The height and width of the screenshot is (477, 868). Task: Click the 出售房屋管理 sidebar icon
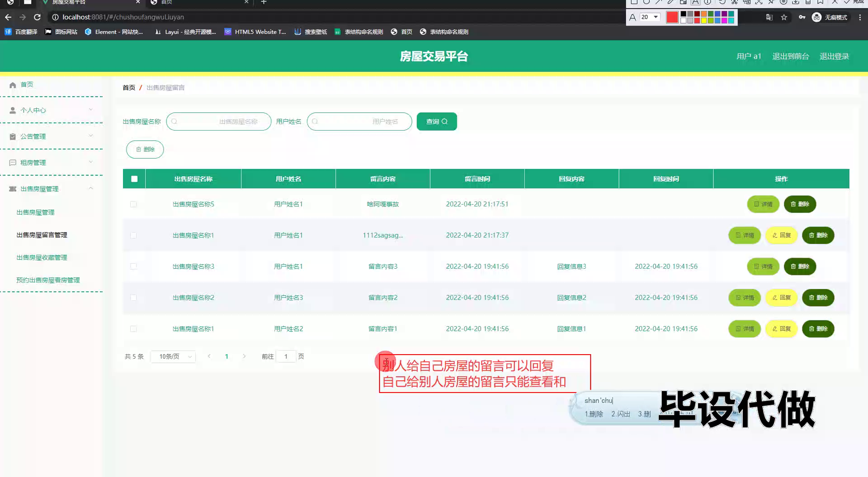tap(13, 189)
